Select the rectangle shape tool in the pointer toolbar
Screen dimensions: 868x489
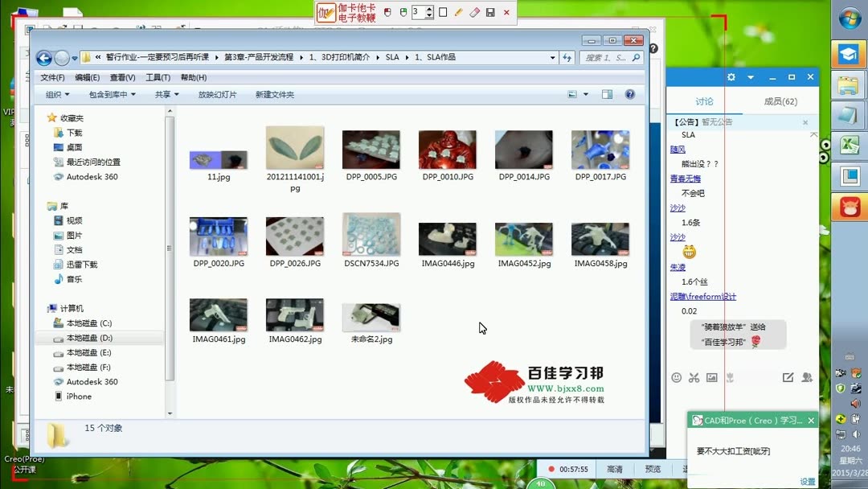pos(444,12)
